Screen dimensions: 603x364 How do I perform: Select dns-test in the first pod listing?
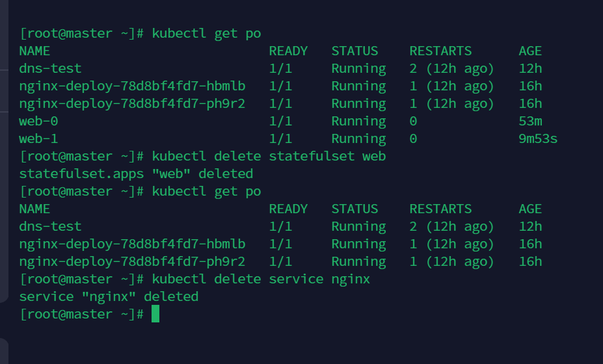[x=50, y=68]
